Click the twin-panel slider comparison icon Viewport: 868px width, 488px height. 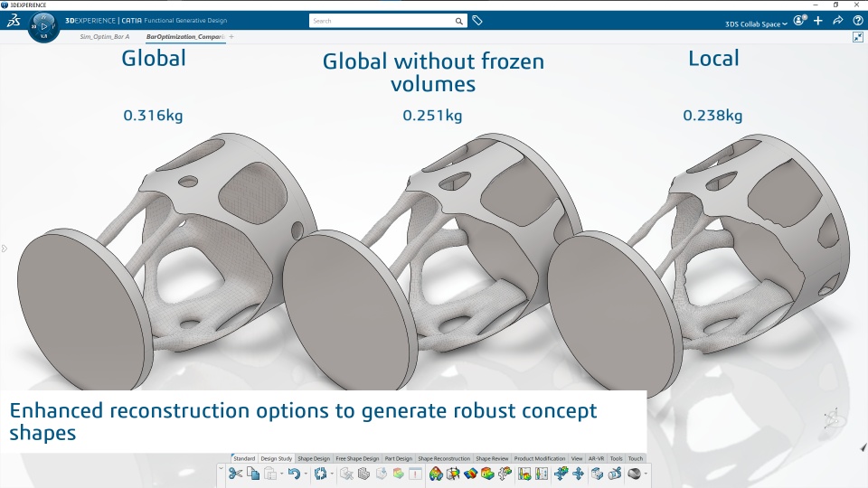click(x=542, y=474)
